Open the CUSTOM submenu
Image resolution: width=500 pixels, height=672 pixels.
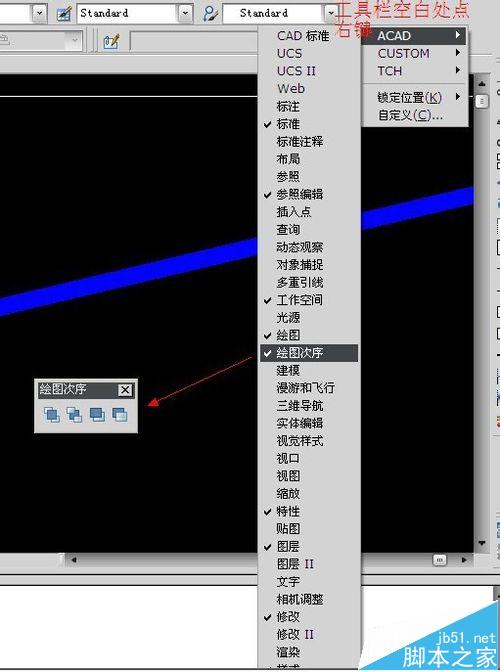tap(414, 53)
